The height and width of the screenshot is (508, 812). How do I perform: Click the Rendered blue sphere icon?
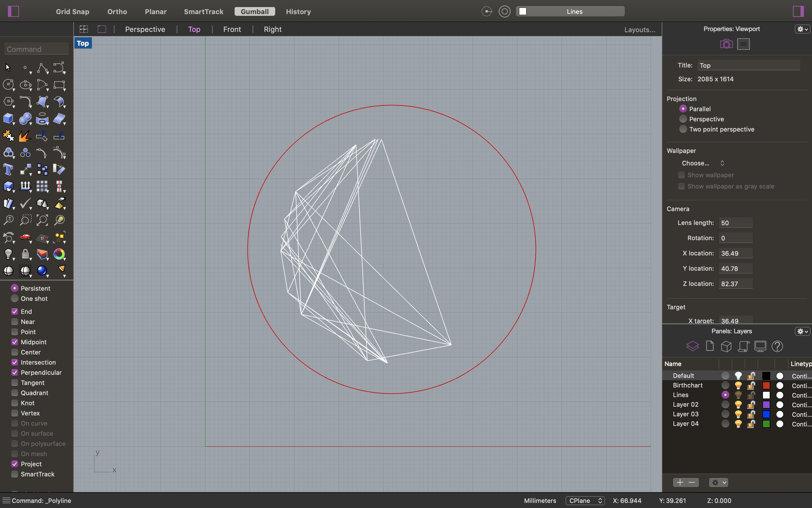point(42,271)
